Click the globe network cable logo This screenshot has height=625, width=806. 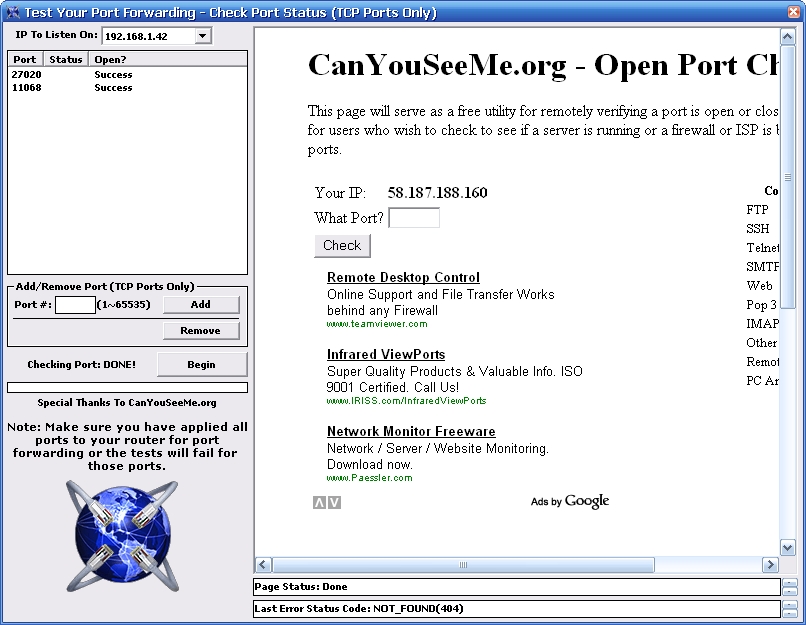click(122, 536)
